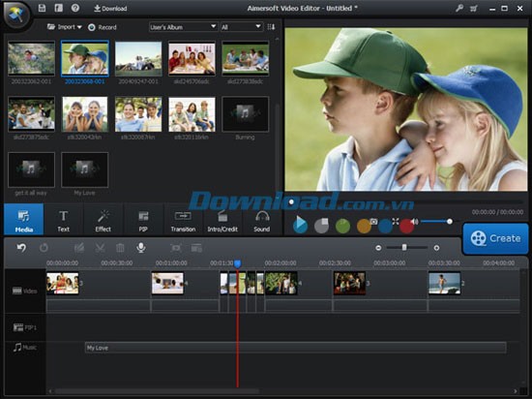Switch to the Media tab
The width and height of the screenshot is (532, 399).
pos(24,220)
